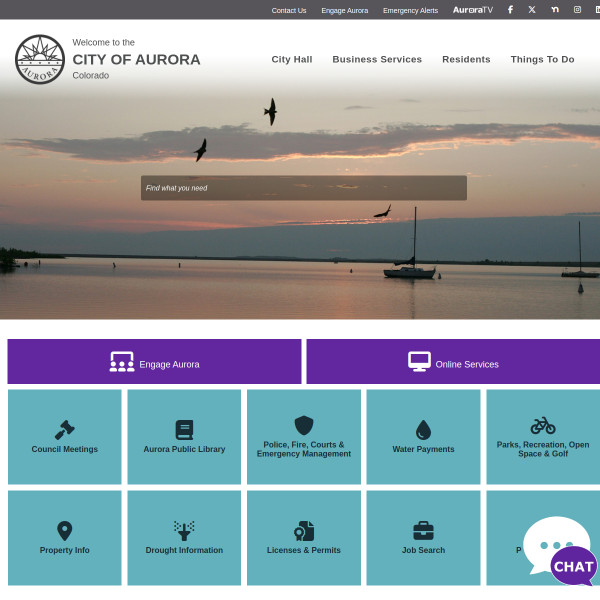The height and width of the screenshot is (600, 600).
Task: Click the Parks bicycle icon
Action: tap(543, 426)
